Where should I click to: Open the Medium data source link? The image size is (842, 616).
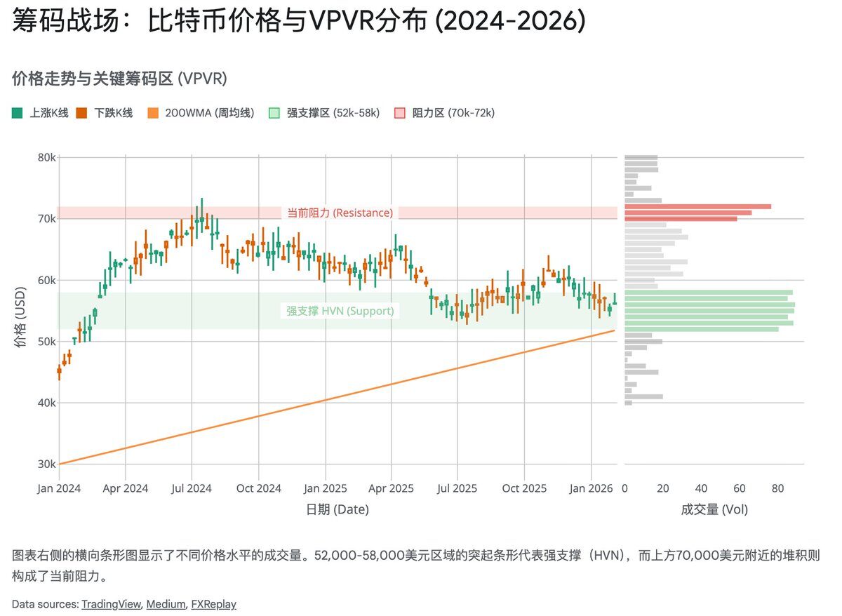(166, 603)
